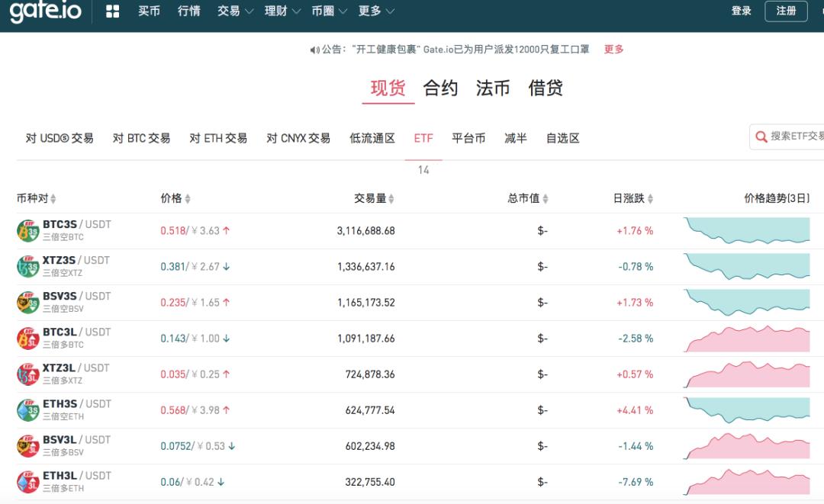Screen dimensions: 824x504
Task: Click the ETH3S price 0.568
Action: click(x=173, y=410)
